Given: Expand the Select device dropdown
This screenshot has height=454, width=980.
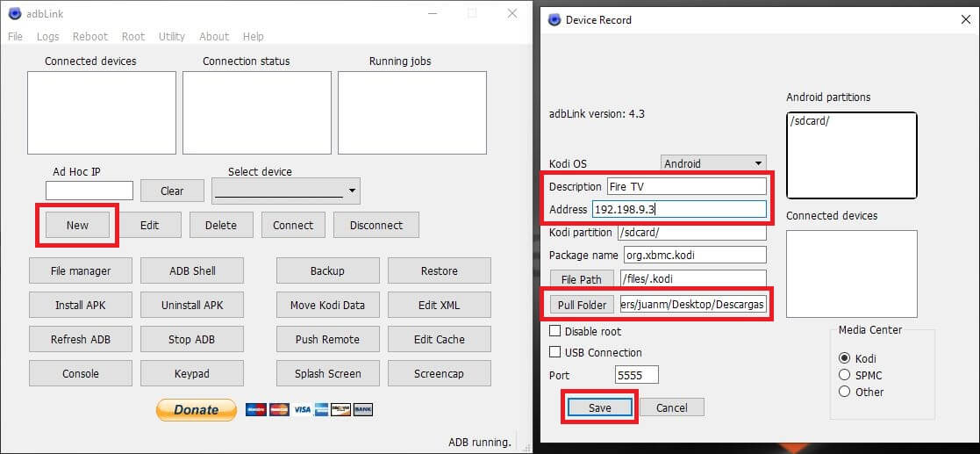Looking at the screenshot, I should tap(286, 191).
